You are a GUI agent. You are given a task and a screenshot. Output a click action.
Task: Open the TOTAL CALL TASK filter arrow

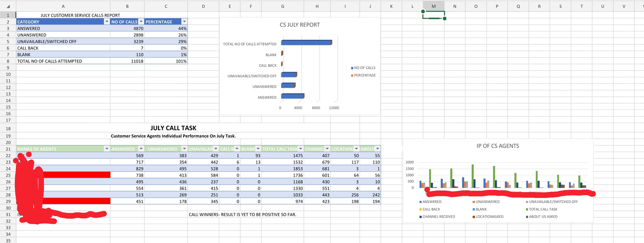[301, 149]
